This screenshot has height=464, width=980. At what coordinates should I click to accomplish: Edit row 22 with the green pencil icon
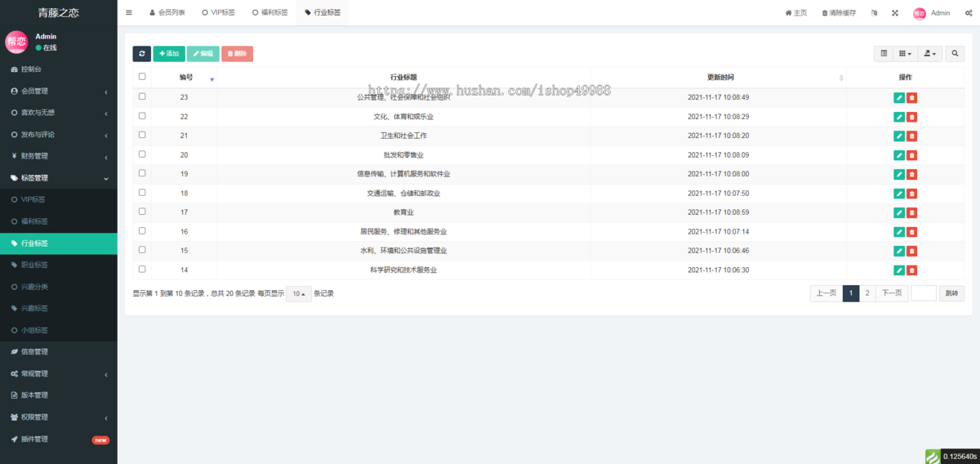click(x=899, y=117)
